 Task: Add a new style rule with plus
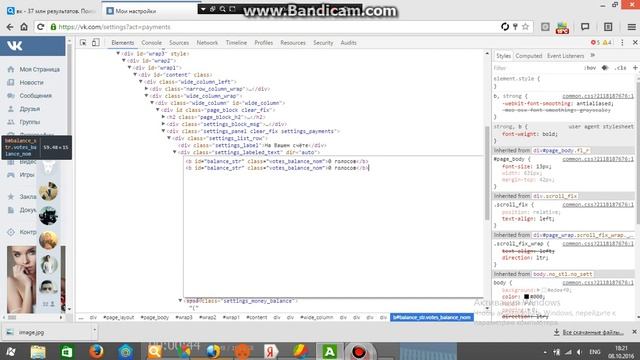pyautogui.click(x=635, y=68)
